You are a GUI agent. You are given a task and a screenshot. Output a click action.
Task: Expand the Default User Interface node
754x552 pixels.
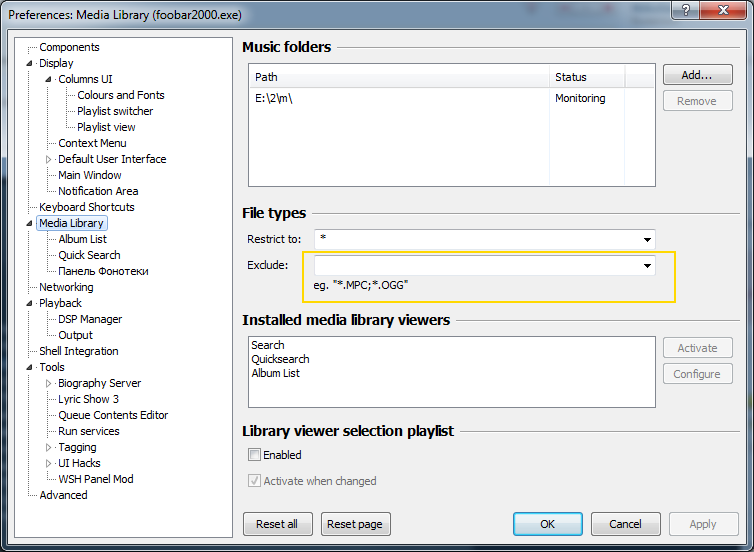pos(49,159)
